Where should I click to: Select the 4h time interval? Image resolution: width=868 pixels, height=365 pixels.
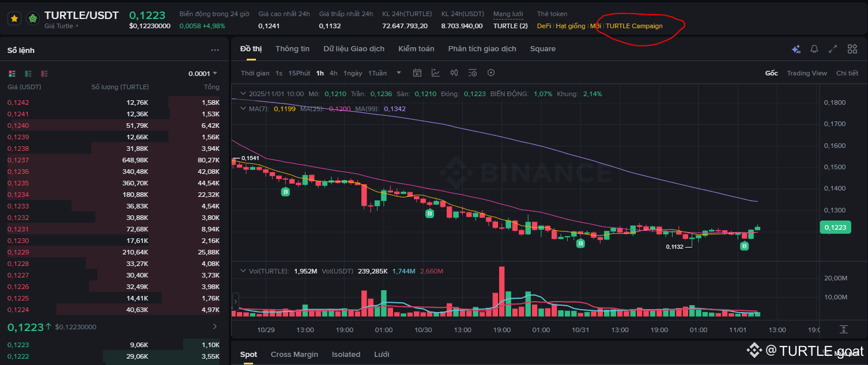tap(334, 73)
